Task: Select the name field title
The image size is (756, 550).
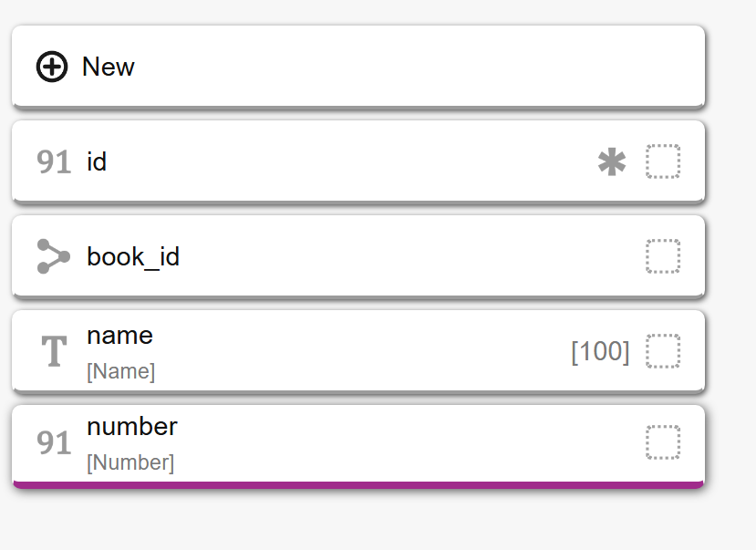Action: coord(119,335)
